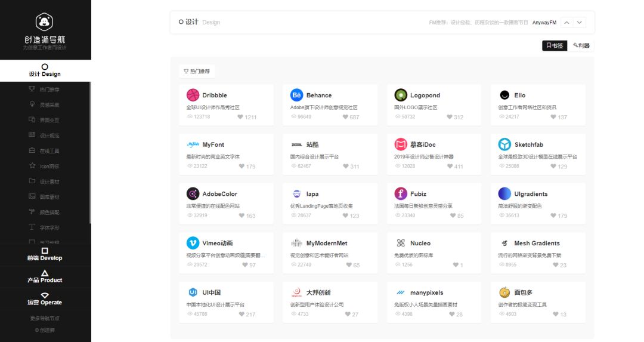Open the AnywayFM link
Image resolution: width=644 pixels, height=342 pixels.
point(544,23)
